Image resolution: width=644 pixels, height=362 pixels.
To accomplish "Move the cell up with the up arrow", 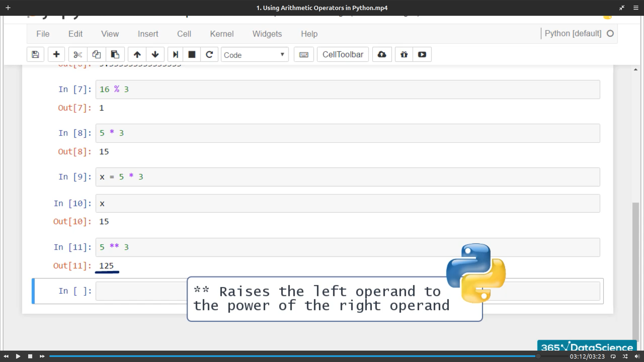I will click(x=137, y=55).
